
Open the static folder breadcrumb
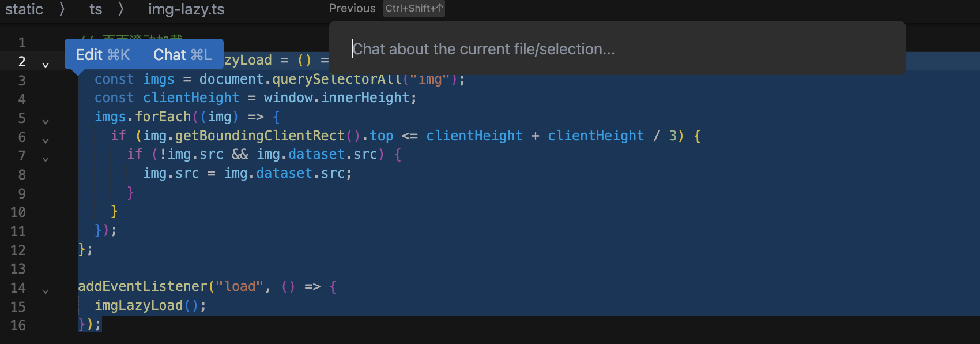click(x=24, y=9)
